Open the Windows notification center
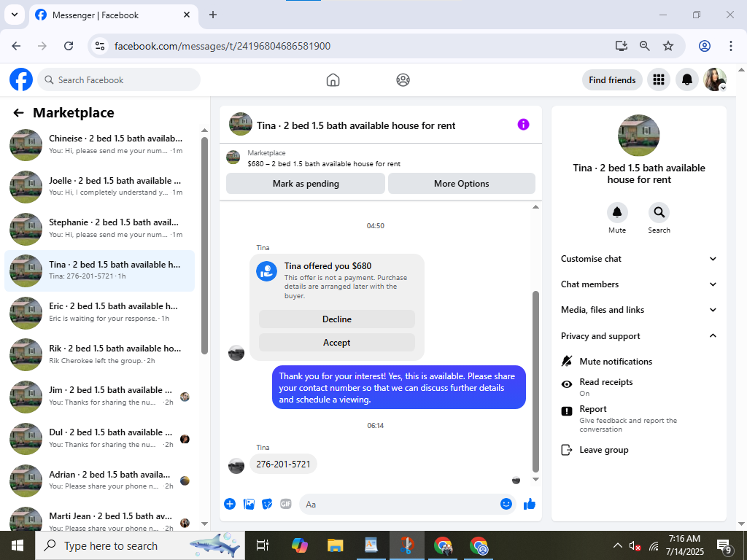The width and height of the screenshot is (747, 560). [724, 546]
